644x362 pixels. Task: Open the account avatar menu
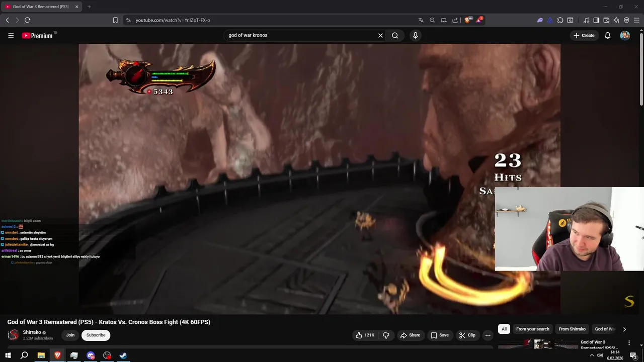625,35
